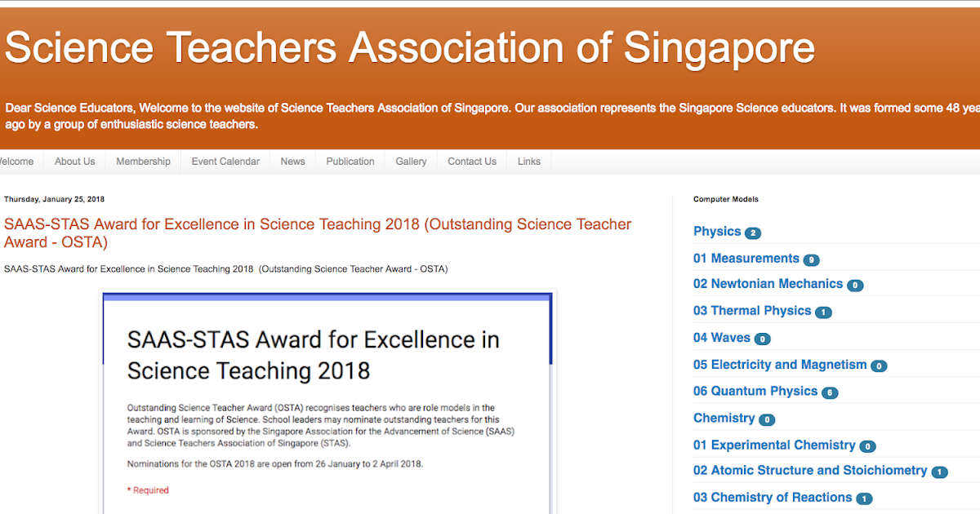Image resolution: width=980 pixels, height=514 pixels.
Task: Click the count badge for 03 Thermal Physics
Action: click(823, 312)
